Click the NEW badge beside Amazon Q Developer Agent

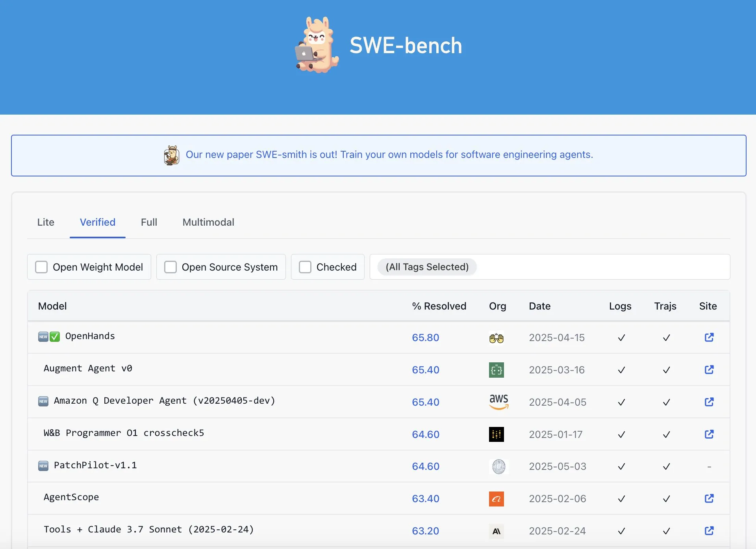coord(43,401)
